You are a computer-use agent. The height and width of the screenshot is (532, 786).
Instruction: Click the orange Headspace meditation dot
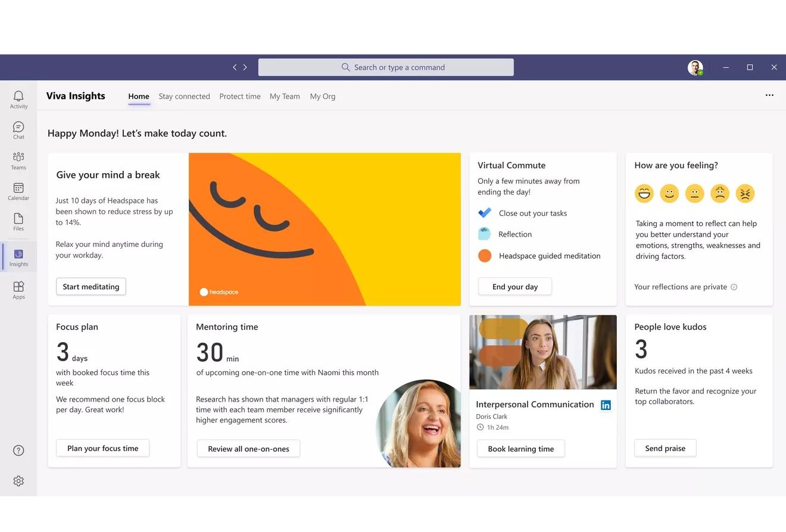click(485, 256)
